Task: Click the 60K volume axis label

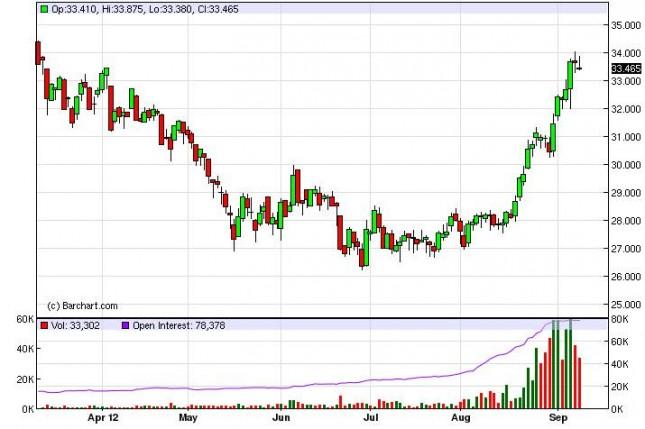Action: coord(25,319)
